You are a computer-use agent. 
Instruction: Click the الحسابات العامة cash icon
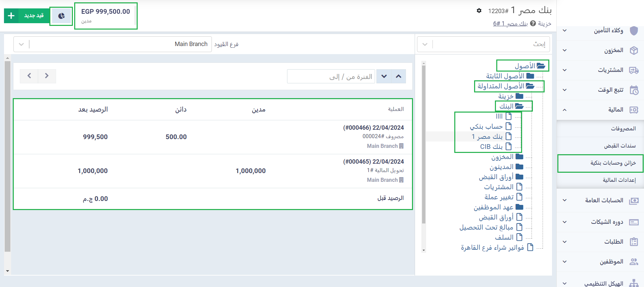(634, 201)
